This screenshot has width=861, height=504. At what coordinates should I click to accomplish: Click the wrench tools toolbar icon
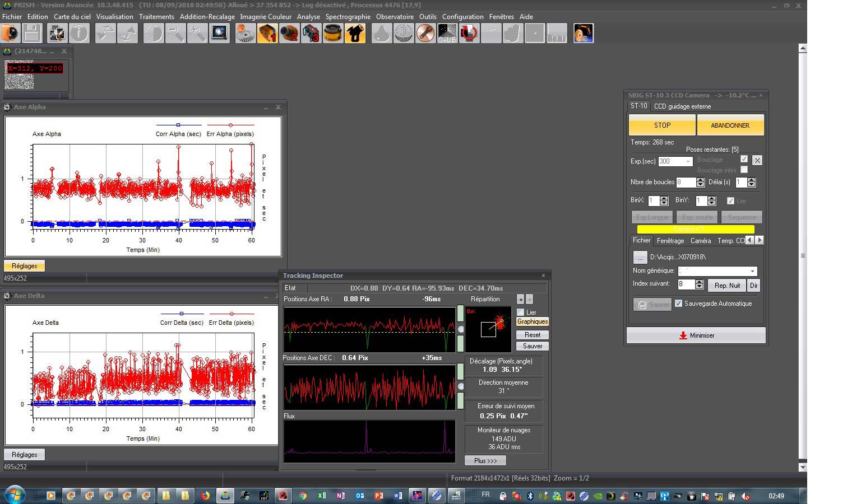[x=425, y=34]
